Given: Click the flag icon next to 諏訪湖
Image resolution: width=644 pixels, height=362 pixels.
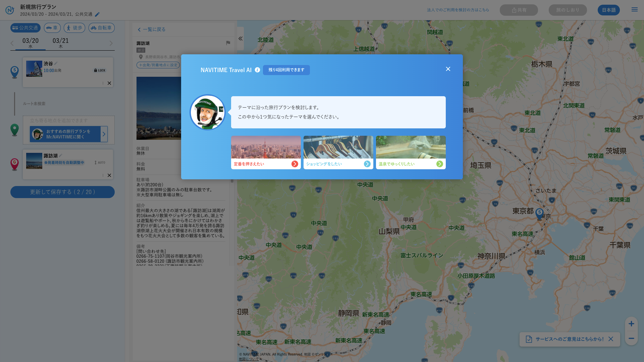Looking at the screenshot, I should [228, 43].
